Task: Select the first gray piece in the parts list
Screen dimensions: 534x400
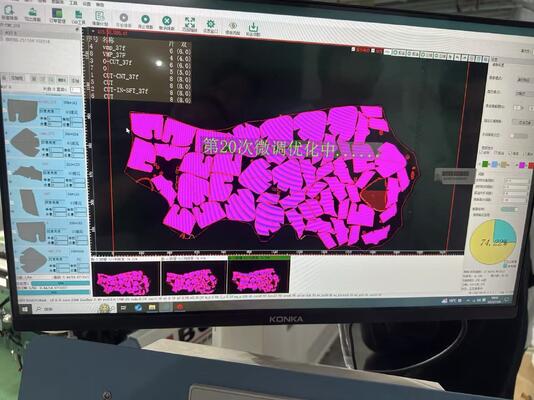Action: click(22, 111)
